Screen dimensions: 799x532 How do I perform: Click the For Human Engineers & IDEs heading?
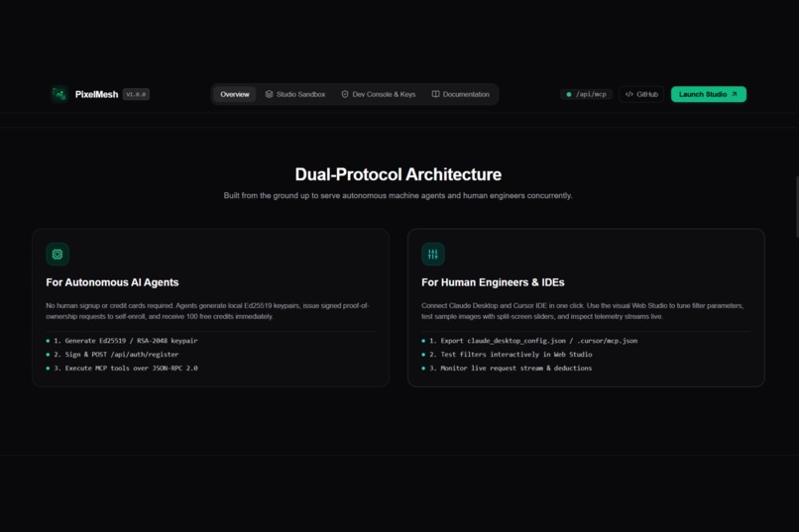(493, 282)
